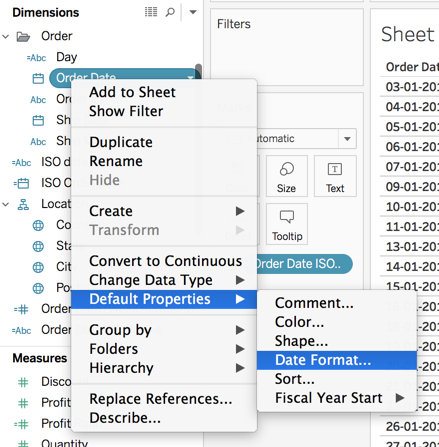Open the Group by submenu
The image size is (439, 447).
pyautogui.click(x=164, y=330)
